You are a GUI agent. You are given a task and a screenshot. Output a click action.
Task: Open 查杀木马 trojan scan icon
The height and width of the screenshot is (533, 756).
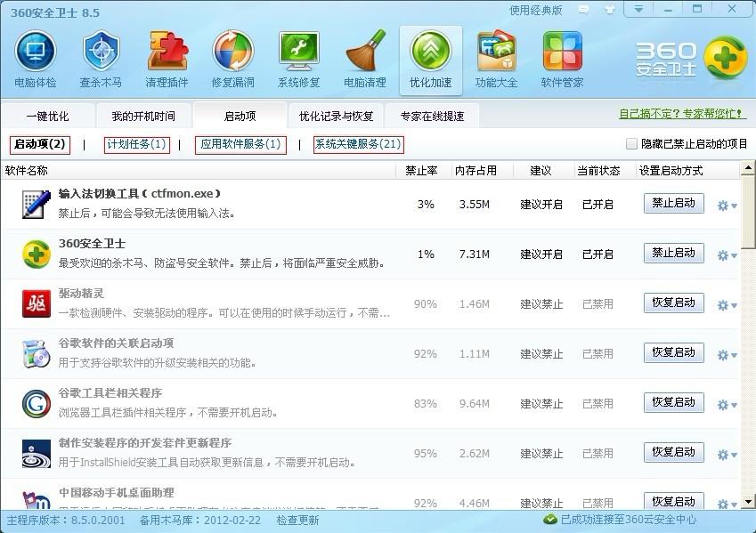click(101, 52)
